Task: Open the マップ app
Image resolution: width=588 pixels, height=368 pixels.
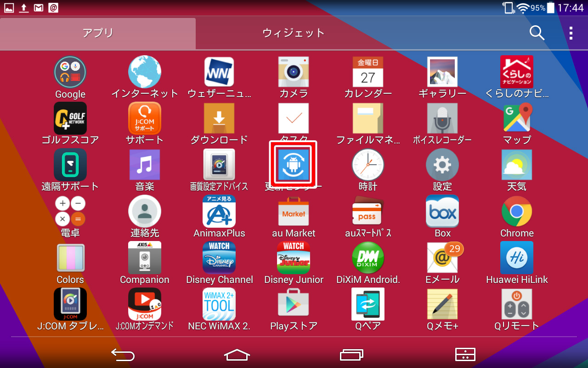Action: pyautogui.click(x=517, y=118)
